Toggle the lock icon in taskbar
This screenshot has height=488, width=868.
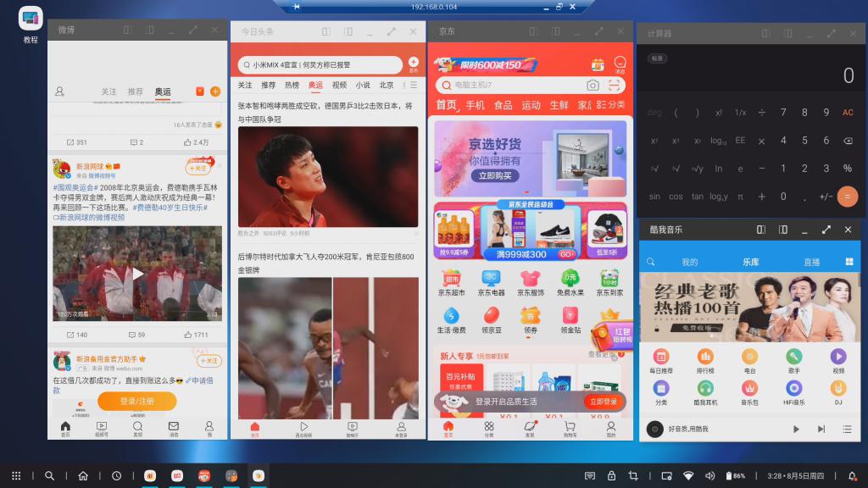click(611, 476)
